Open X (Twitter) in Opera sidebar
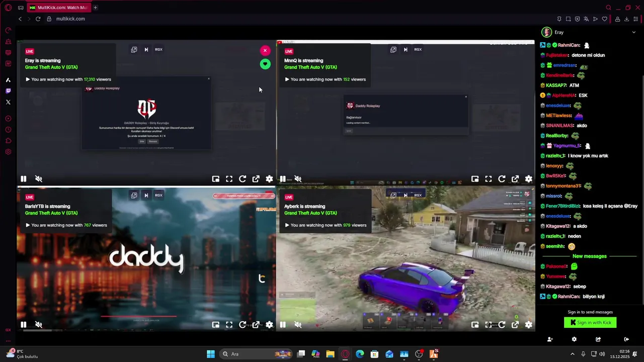The width and height of the screenshot is (644, 362). click(x=8, y=102)
